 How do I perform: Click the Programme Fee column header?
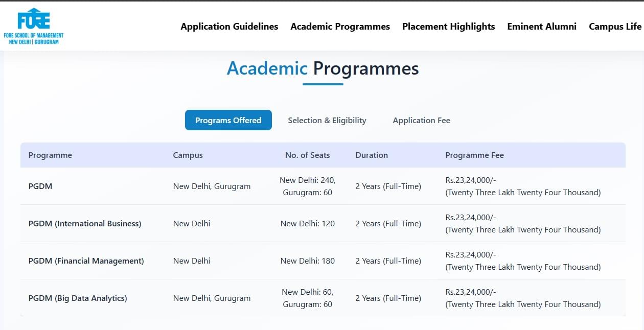[474, 155]
